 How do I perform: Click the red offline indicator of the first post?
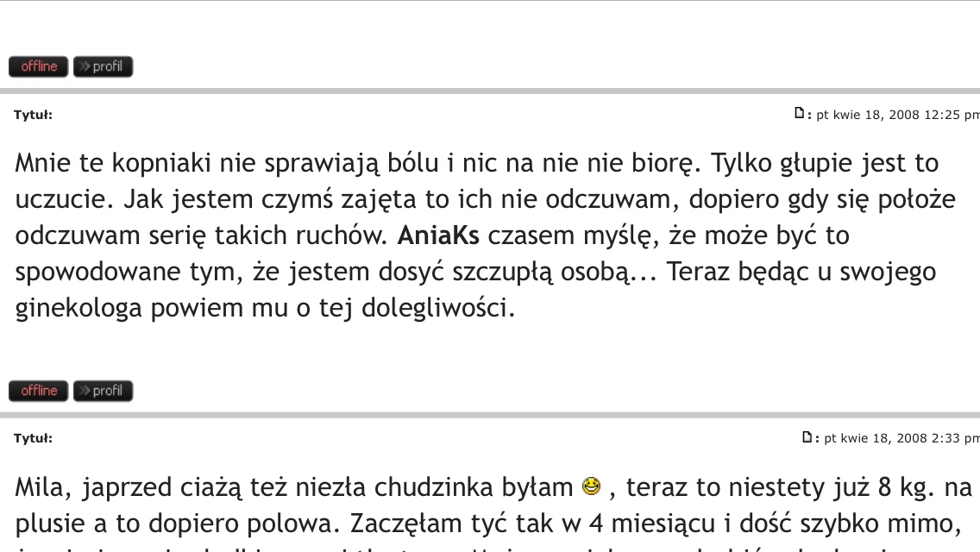[x=38, y=66]
